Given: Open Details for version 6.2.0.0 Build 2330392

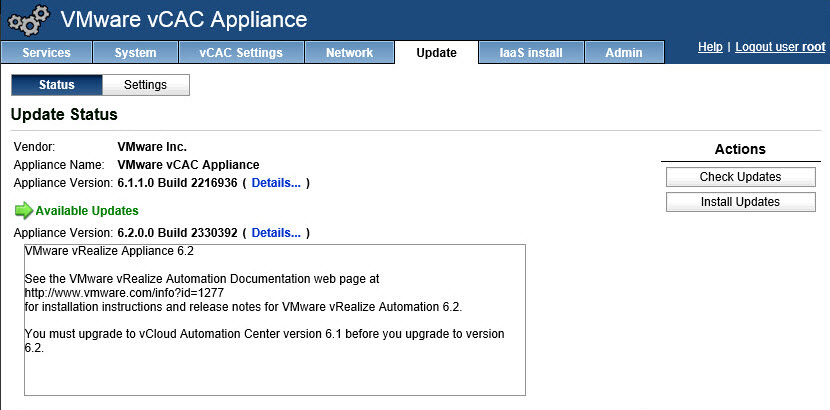Looking at the screenshot, I should pyautogui.click(x=275, y=233).
